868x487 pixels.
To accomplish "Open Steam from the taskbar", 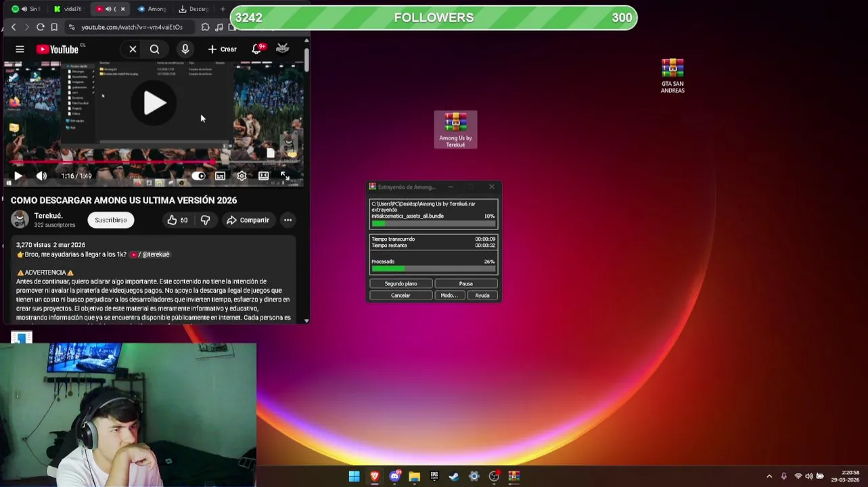I will pyautogui.click(x=454, y=476).
